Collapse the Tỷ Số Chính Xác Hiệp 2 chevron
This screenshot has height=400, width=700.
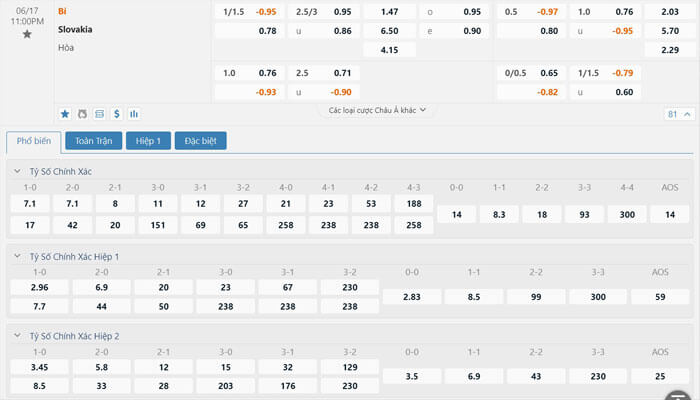17,335
